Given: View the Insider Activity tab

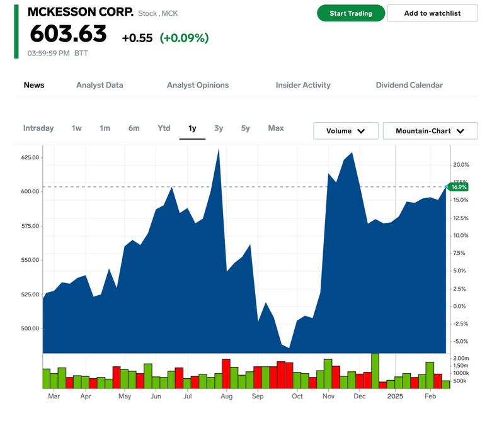Looking at the screenshot, I should point(303,85).
